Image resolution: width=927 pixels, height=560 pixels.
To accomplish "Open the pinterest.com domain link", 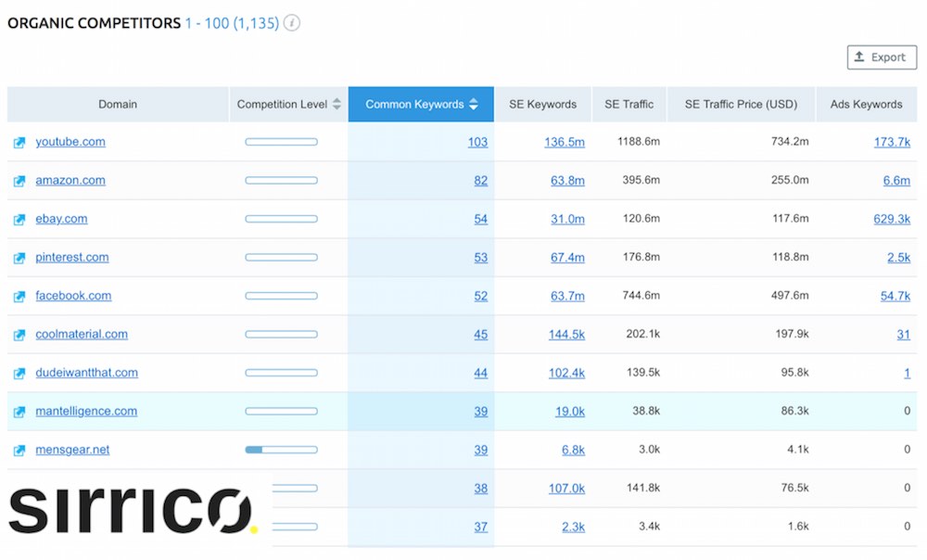I will (72, 257).
